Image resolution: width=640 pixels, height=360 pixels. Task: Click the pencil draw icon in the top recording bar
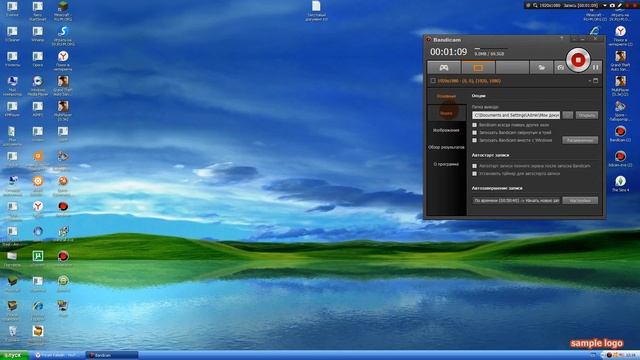tap(619, 5)
